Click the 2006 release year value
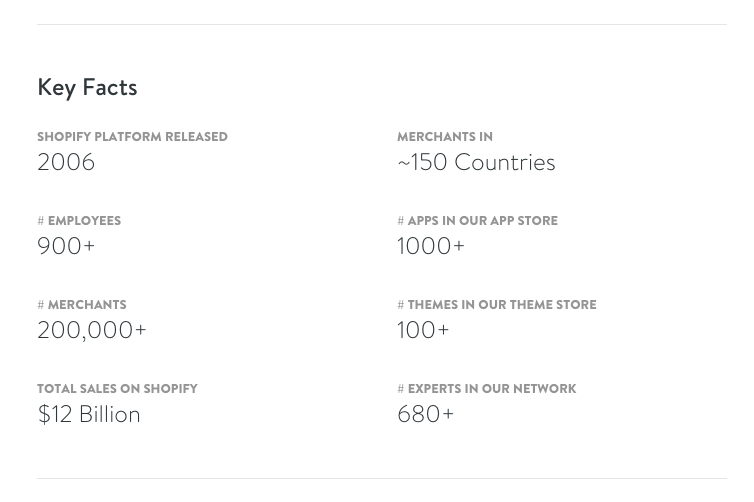754x502 pixels. pos(66,162)
